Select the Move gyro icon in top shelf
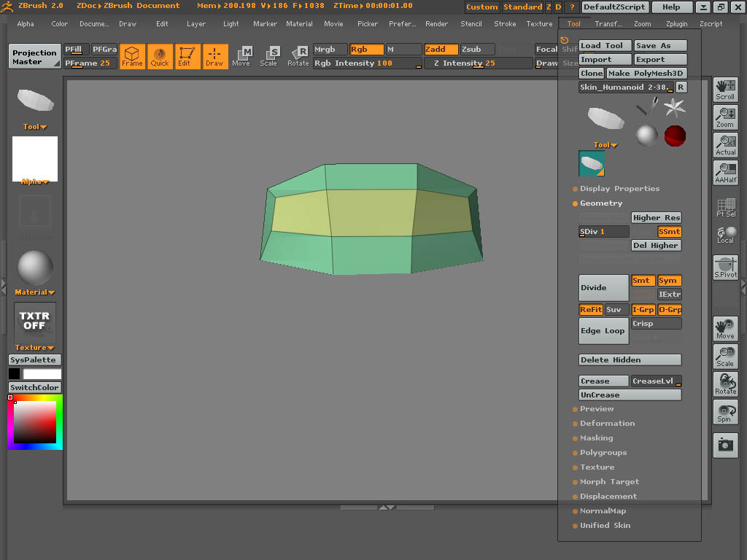747x560 pixels. (241, 57)
